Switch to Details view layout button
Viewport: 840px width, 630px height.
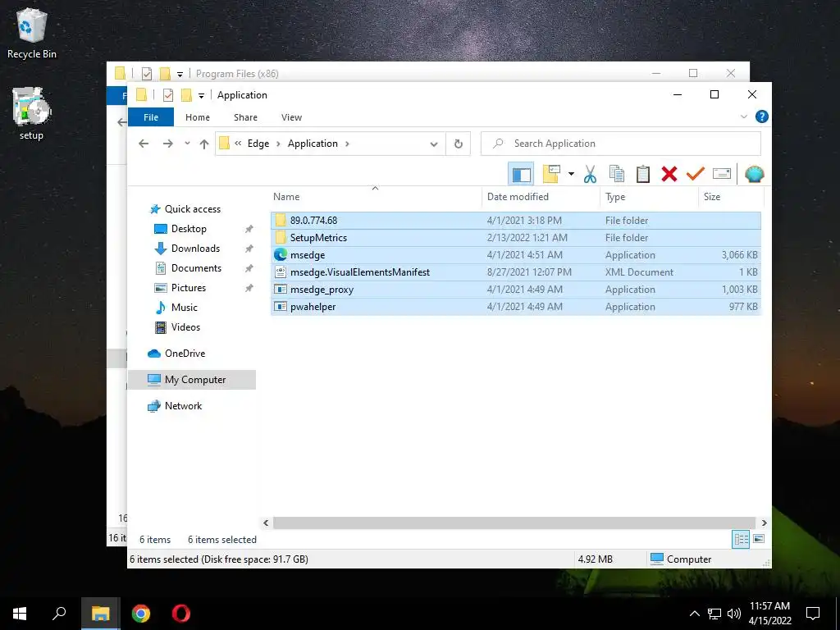(x=742, y=540)
